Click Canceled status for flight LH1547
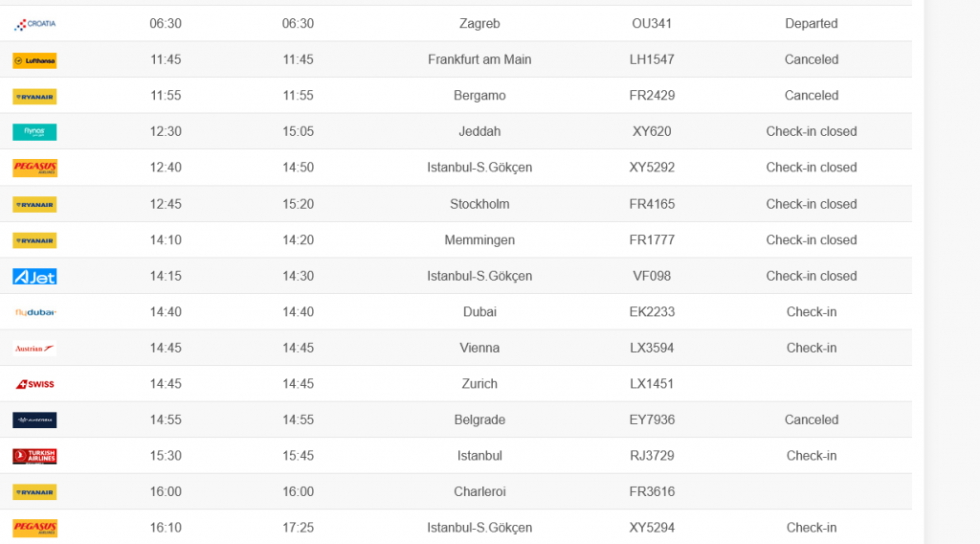 [x=812, y=59]
